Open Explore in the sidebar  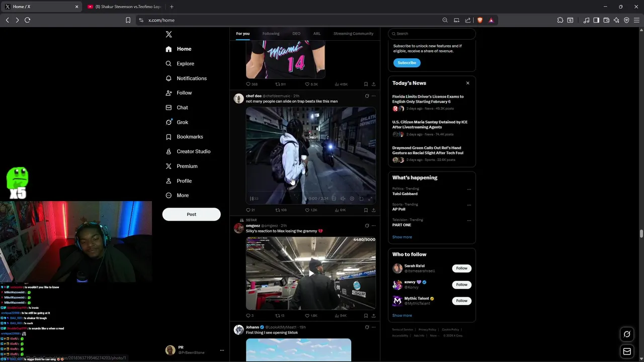pos(180,63)
